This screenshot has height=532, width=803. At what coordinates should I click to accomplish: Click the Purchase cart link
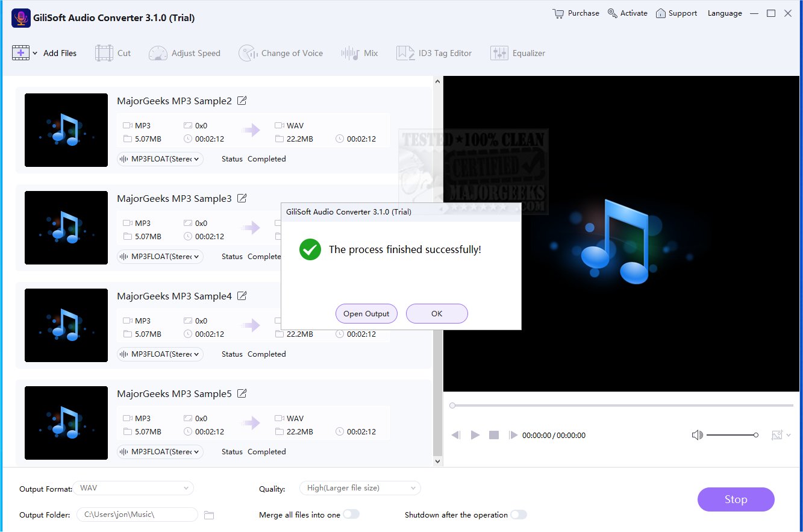click(x=576, y=13)
